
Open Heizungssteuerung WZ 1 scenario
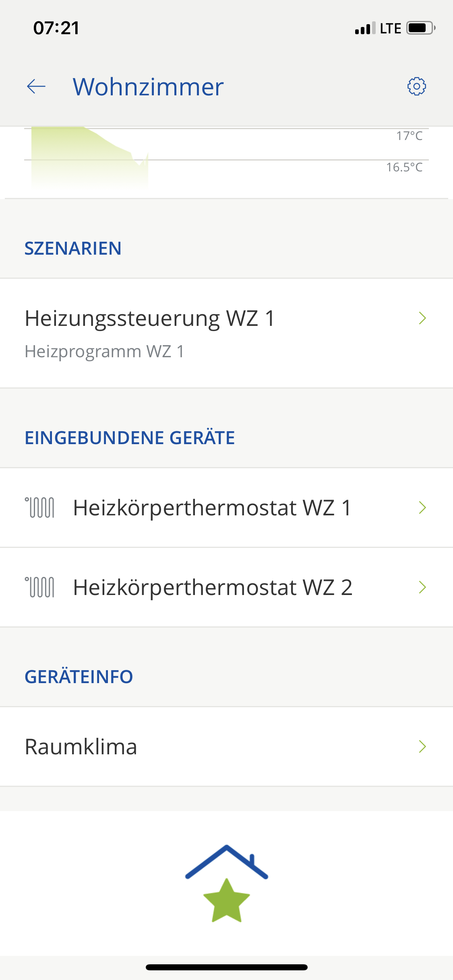tap(150, 319)
